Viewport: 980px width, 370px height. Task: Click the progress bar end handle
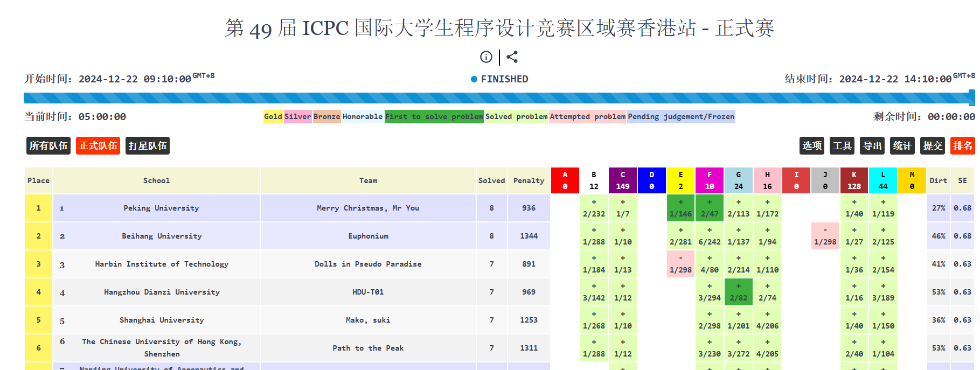pyautogui.click(x=972, y=97)
